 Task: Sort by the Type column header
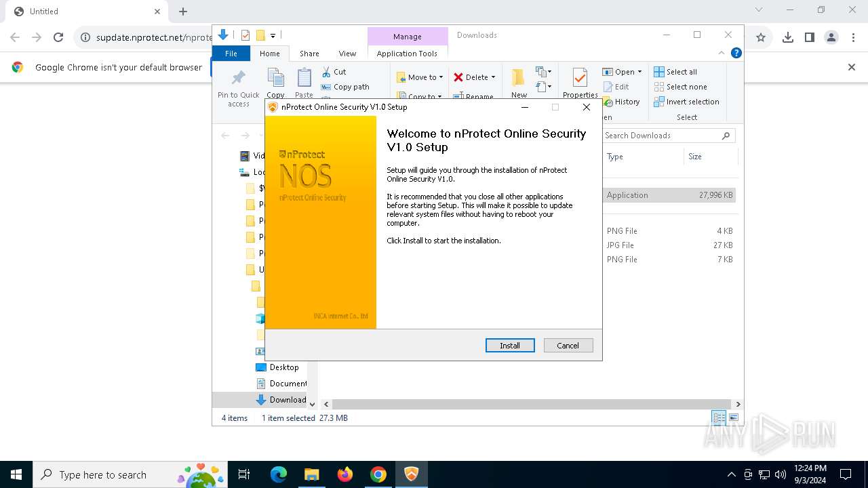[643, 157]
